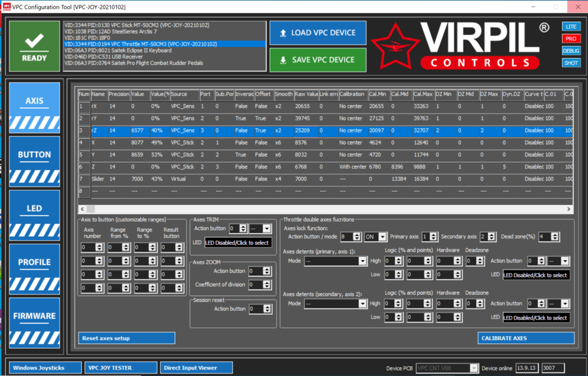Click the table's right horizontal scroll arrow
The width and height of the screenshot is (588, 376).
(x=569, y=209)
